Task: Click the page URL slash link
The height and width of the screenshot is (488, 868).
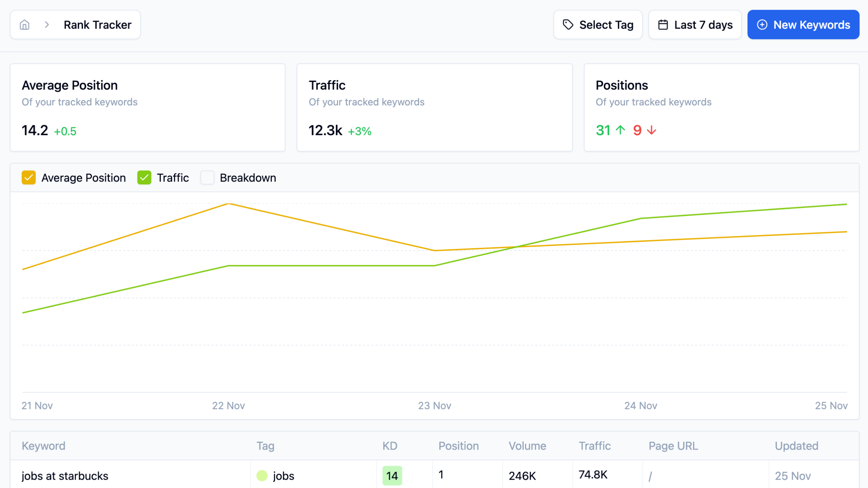Action: pyautogui.click(x=650, y=476)
